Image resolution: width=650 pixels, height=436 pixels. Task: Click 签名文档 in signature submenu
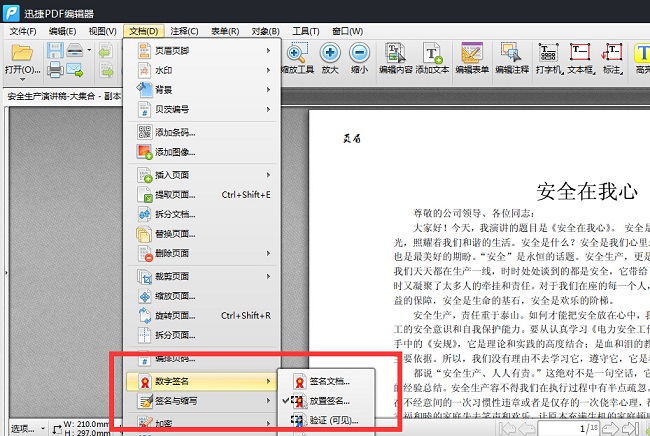tap(326, 381)
